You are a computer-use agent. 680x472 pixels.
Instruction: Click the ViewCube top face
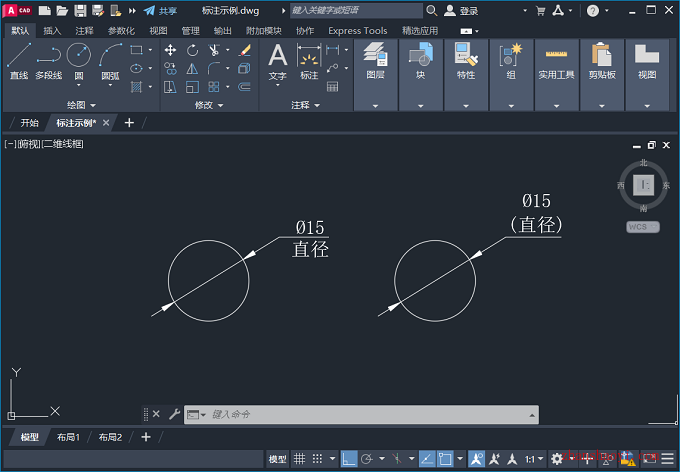pos(644,185)
